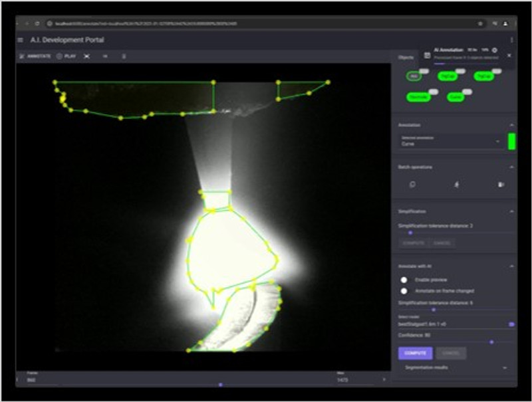Click the settings gear in the AI Annotation popup
The width and height of the screenshot is (532, 402).
coord(494,50)
